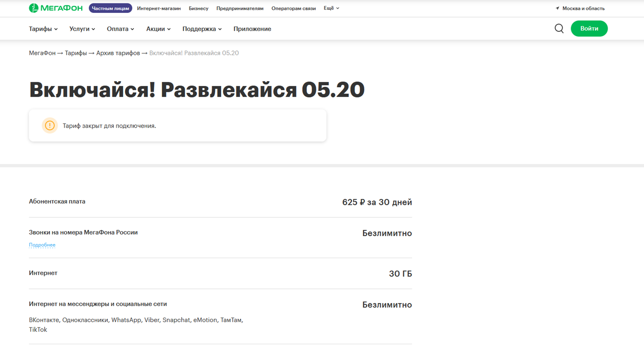Screen dimensions: 644x351
Task: Open the Акции dropdown menu
Action: [158, 29]
